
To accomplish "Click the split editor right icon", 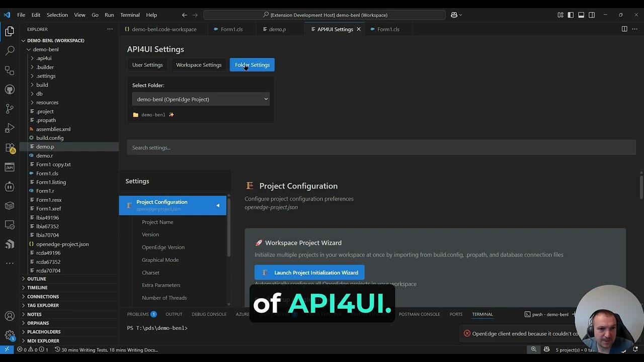I will pyautogui.click(x=624, y=29).
